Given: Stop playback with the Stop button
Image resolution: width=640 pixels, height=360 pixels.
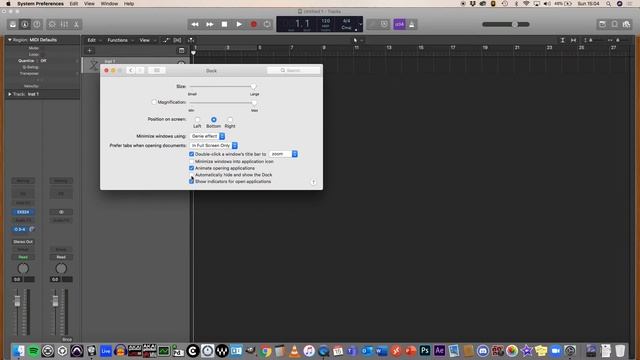Looking at the screenshot, I should [224, 24].
